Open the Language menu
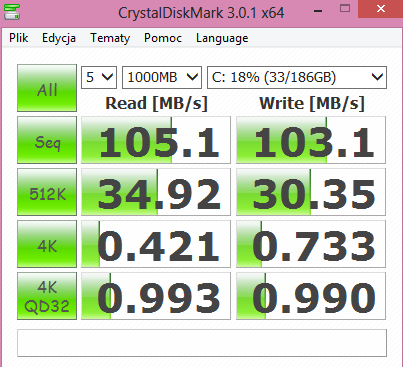The height and width of the screenshot is (367, 403). tap(222, 38)
